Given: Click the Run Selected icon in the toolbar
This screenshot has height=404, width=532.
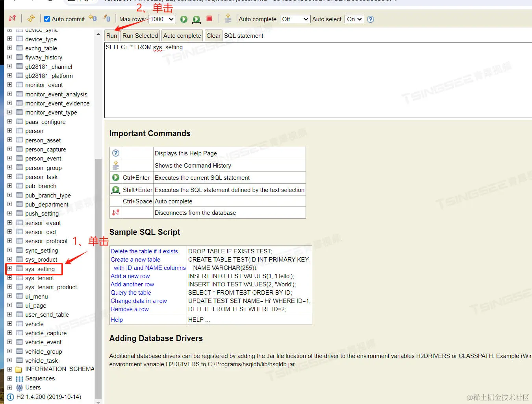Looking at the screenshot, I should 196,19.
